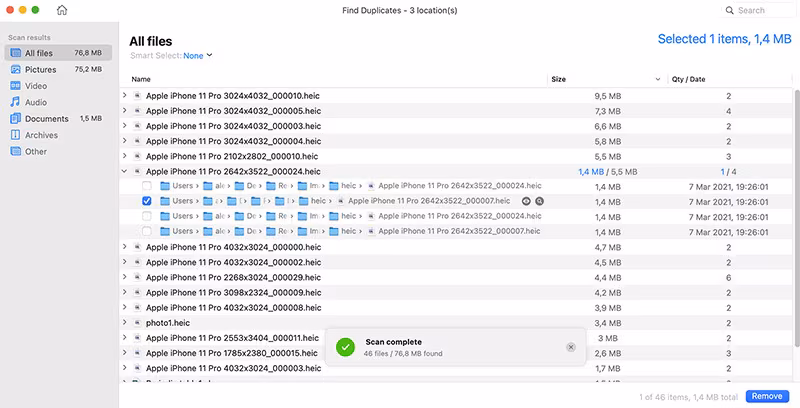Open the Audio category

pyautogui.click(x=36, y=102)
